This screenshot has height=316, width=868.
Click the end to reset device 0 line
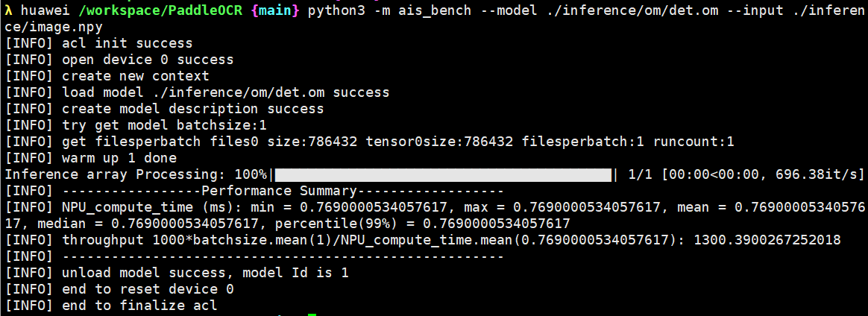pyautogui.click(x=119, y=289)
